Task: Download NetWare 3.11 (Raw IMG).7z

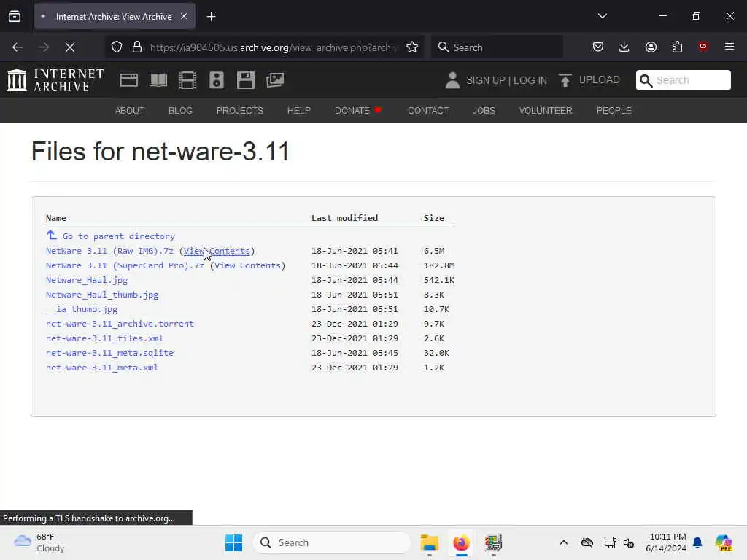Action: [x=109, y=251]
